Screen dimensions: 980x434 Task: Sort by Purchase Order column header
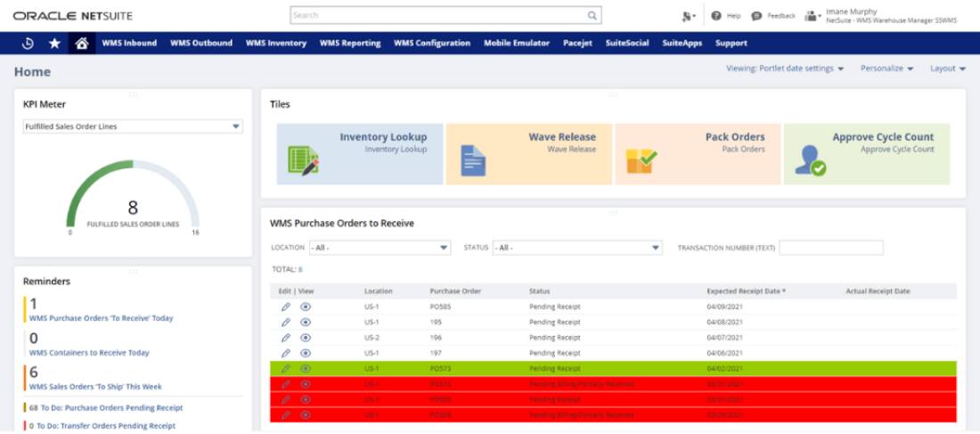click(x=455, y=291)
